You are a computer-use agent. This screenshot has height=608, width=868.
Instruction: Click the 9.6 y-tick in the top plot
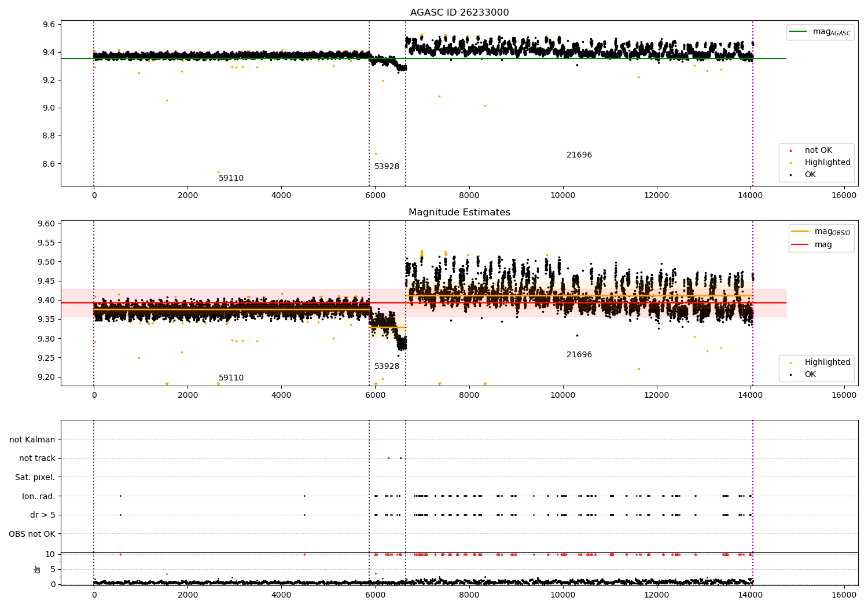[49, 24]
